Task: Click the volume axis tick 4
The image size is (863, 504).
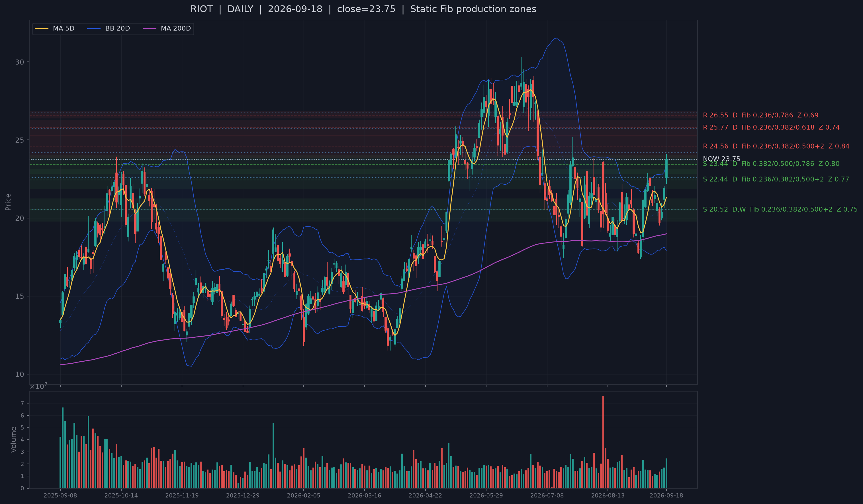Action: coord(22,440)
